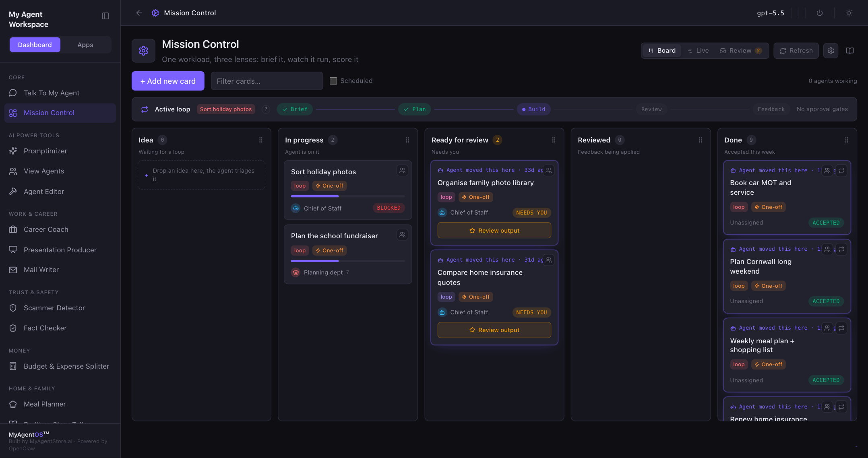The width and height of the screenshot is (868, 458).
Task: Open Career Coach
Action: 60,229
